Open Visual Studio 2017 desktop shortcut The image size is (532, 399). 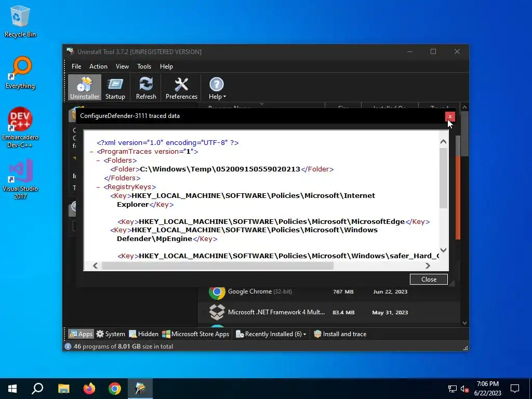20,179
